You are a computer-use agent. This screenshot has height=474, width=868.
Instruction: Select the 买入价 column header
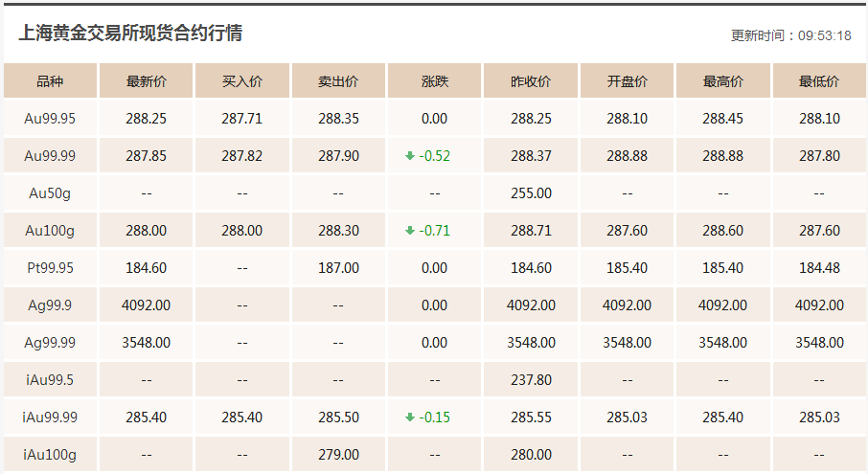pyautogui.click(x=241, y=81)
